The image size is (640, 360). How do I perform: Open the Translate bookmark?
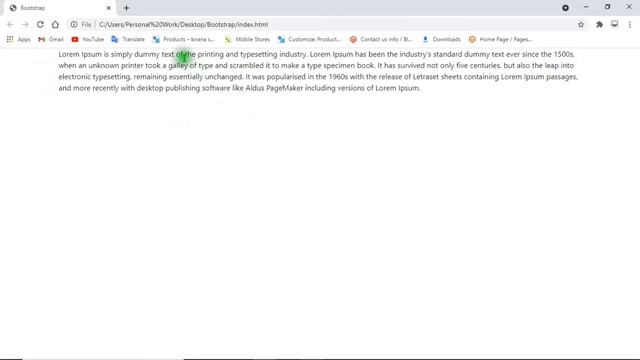128,39
